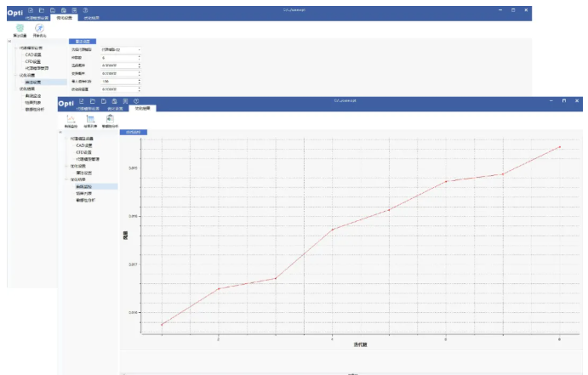Switch to 优化结果 tab in front window
Viewport: 588px width, 375px height.
coord(142,108)
